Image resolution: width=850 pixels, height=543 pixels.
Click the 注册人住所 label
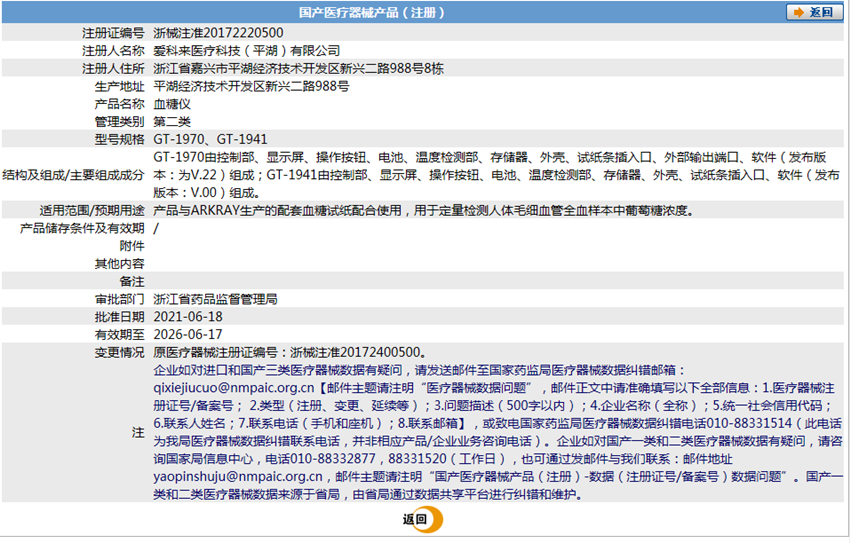(x=113, y=69)
